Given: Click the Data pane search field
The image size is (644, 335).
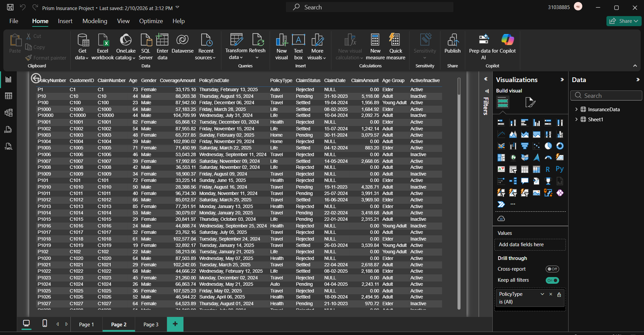Looking at the screenshot, I should (x=607, y=96).
